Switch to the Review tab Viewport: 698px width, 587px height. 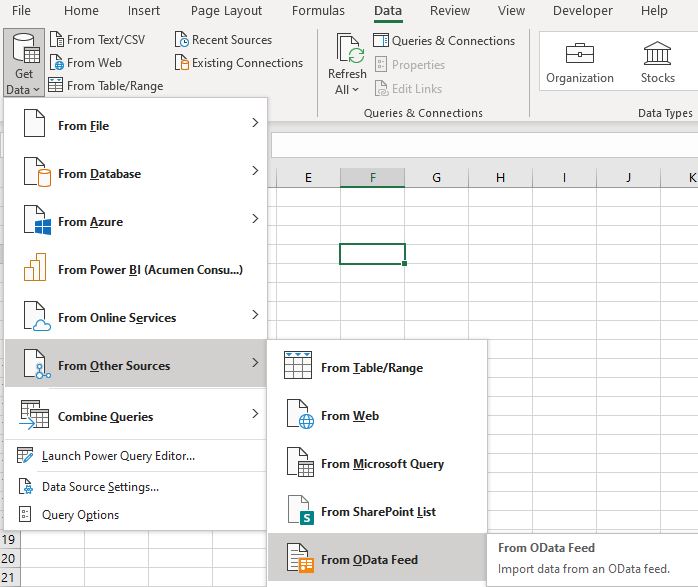450,11
